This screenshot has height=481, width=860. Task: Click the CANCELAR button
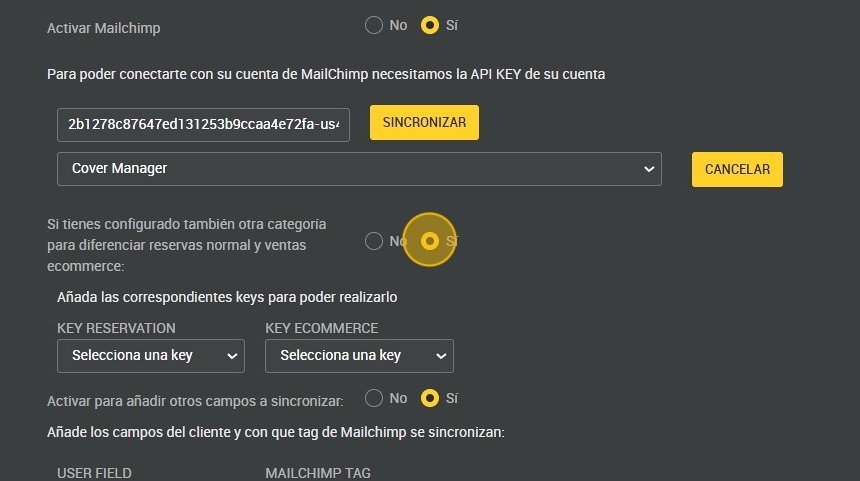(737, 170)
